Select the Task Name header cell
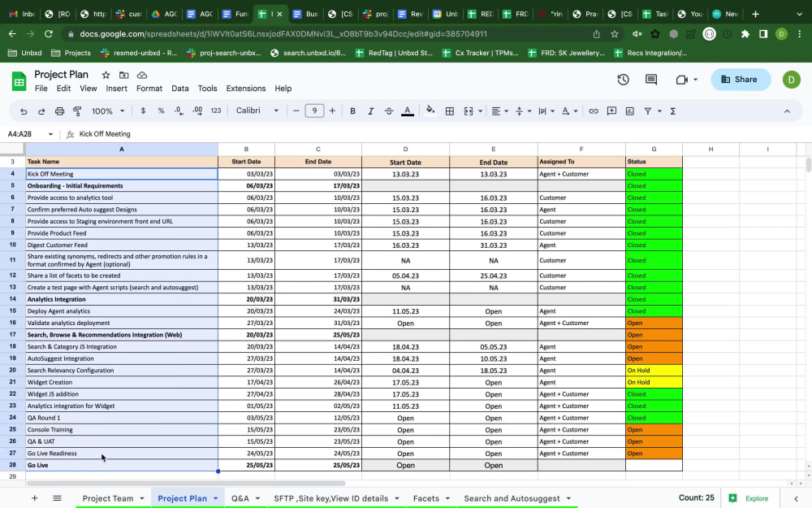This screenshot has height=508, width=812. tap(122, 162)
